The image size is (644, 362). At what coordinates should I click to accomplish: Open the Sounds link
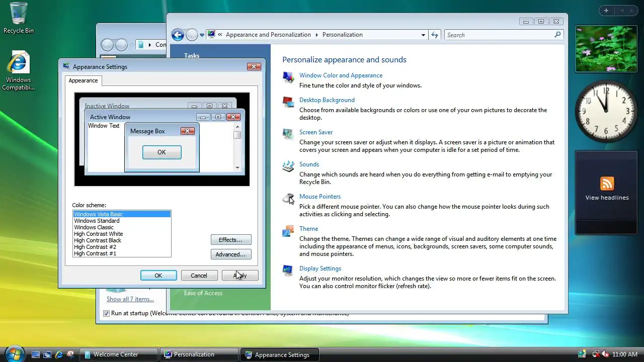click(309, 164)
